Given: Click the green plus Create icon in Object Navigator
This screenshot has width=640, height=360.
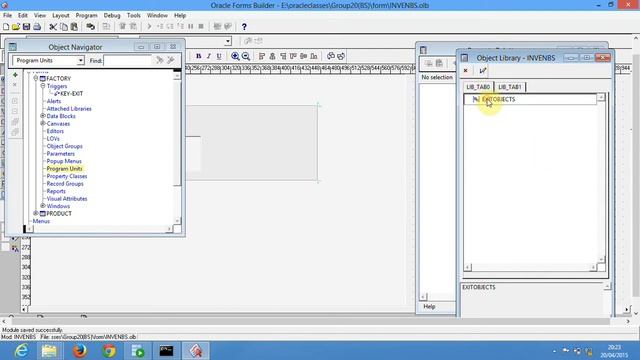Looking at the screenshot, I should (x=15, y=75).
